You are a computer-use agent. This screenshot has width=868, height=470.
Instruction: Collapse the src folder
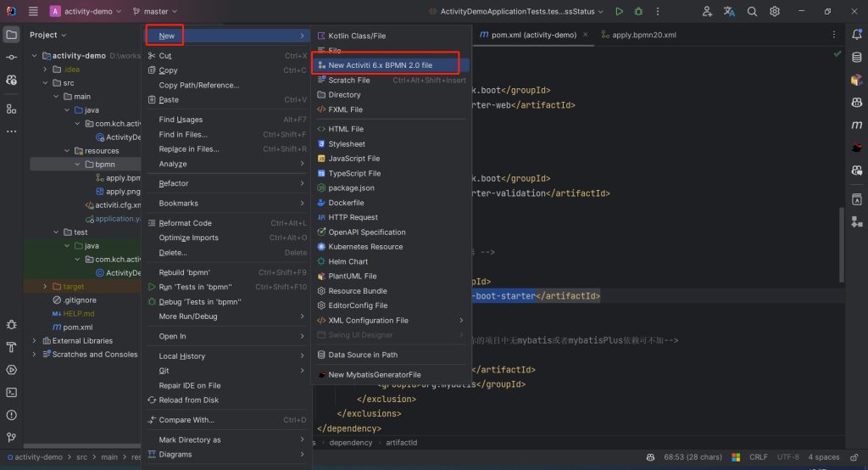[45, 82]
